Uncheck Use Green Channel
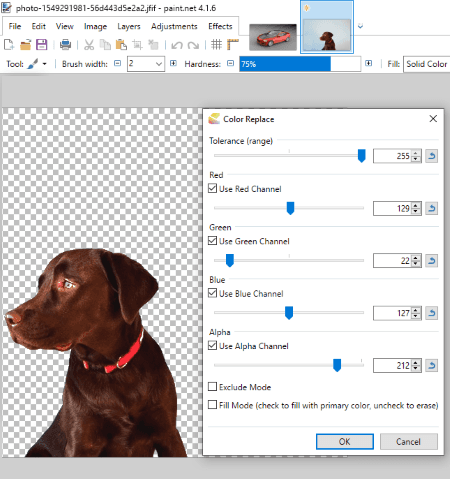This screenshot has width=450, height=479. point(212,241)
